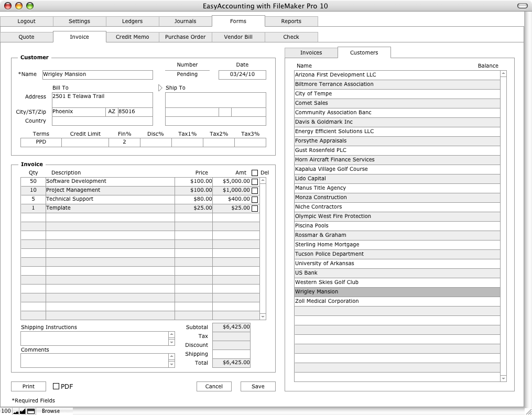Click the customer Name field

click(x=97, y=74)
